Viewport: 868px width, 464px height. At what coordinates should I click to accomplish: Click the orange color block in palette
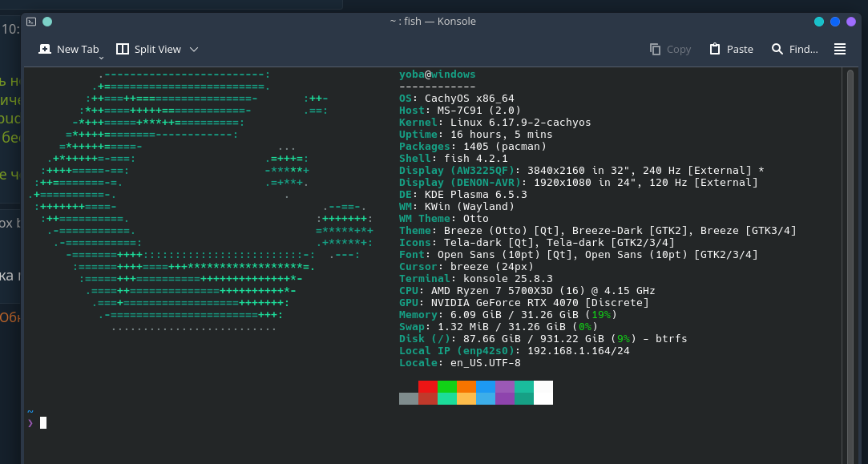[466, 386]
